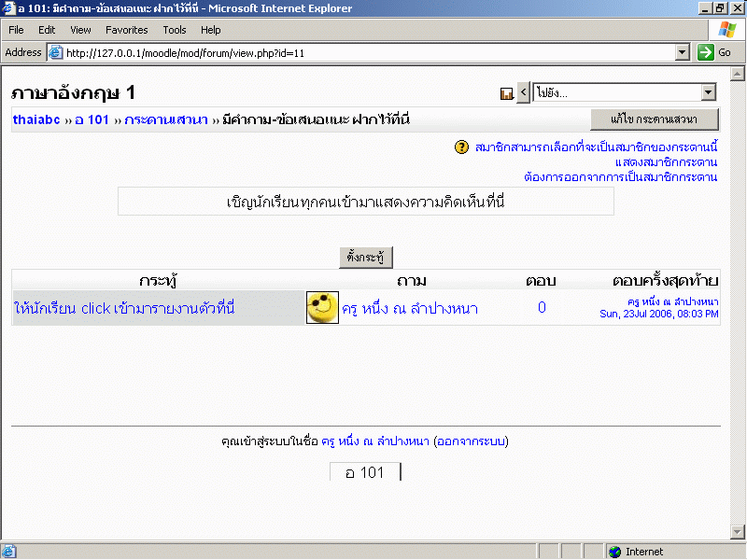Click the IE icon in the title bar

click(x=8, y=8)
